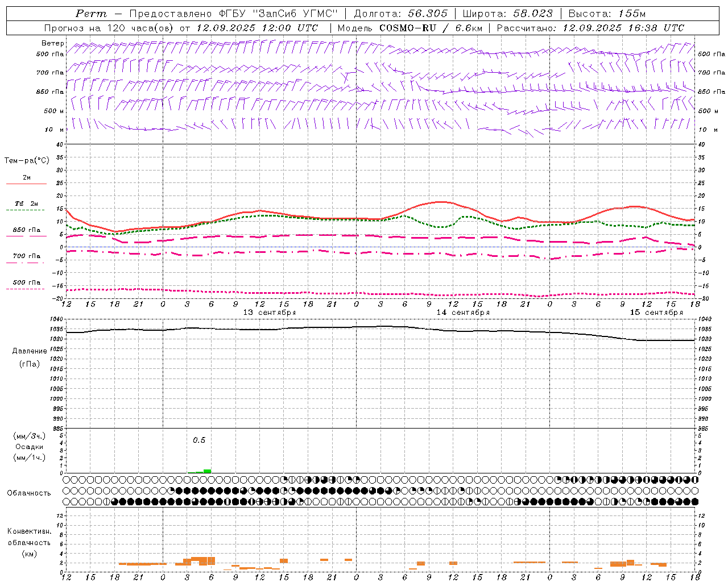Click the Конвективн. label
728x582 pixels.
tap(30, 531)
